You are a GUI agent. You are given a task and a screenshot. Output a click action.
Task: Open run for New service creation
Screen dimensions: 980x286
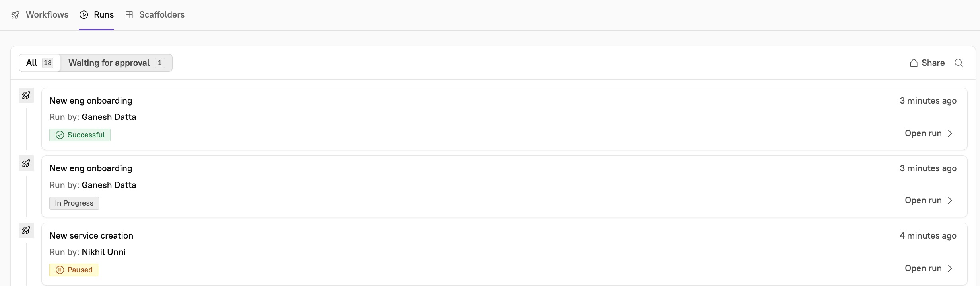coord(928,268)
